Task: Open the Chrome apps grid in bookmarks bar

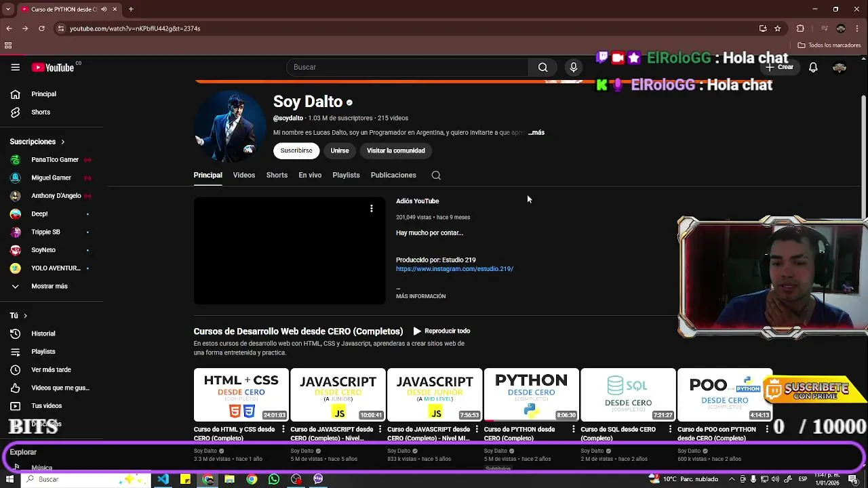Action: point(8,45)
